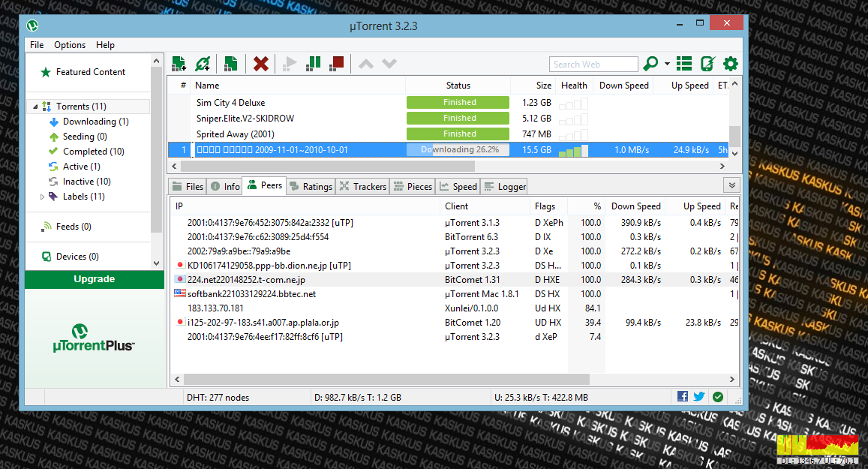Screen dimensions: 868x469
Task: Open Preferences via the gear icon
Action: pyautogui.click(x=730, y=64)
